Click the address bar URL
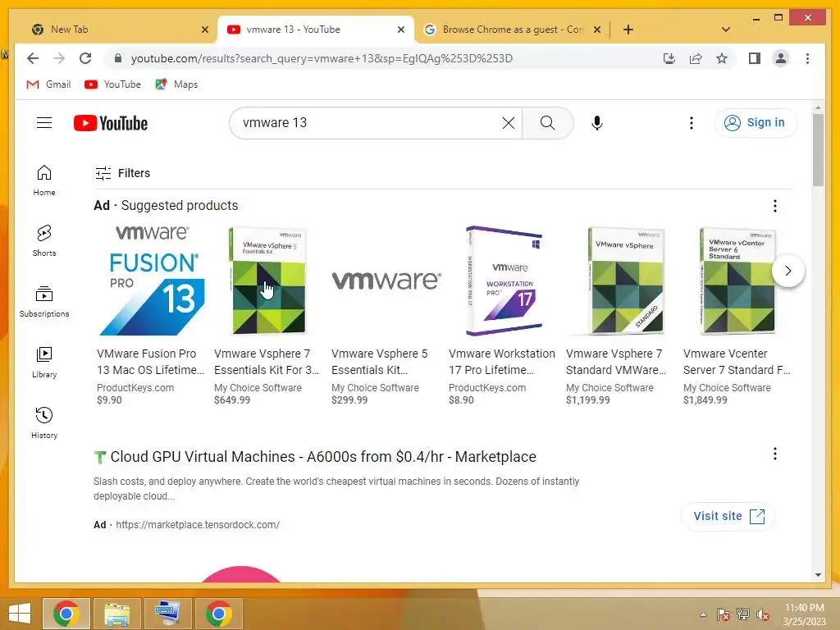Image resolution: width=840 pixels, height=630 pixels. (322, 58)
